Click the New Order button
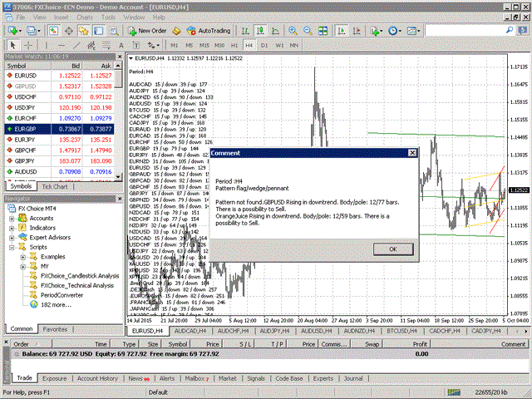Screen dimensions: 532x399 [147, 31]
